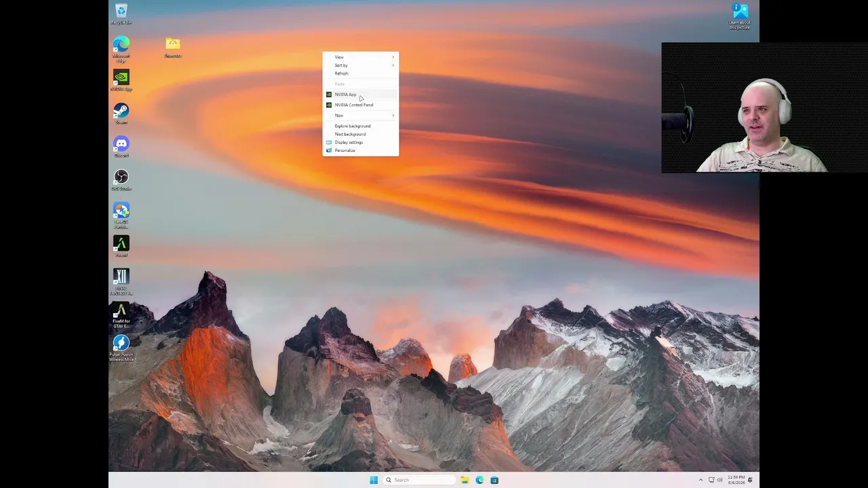Click the Learn about this picture icon
868x488 pixels.
pos(740,16)
